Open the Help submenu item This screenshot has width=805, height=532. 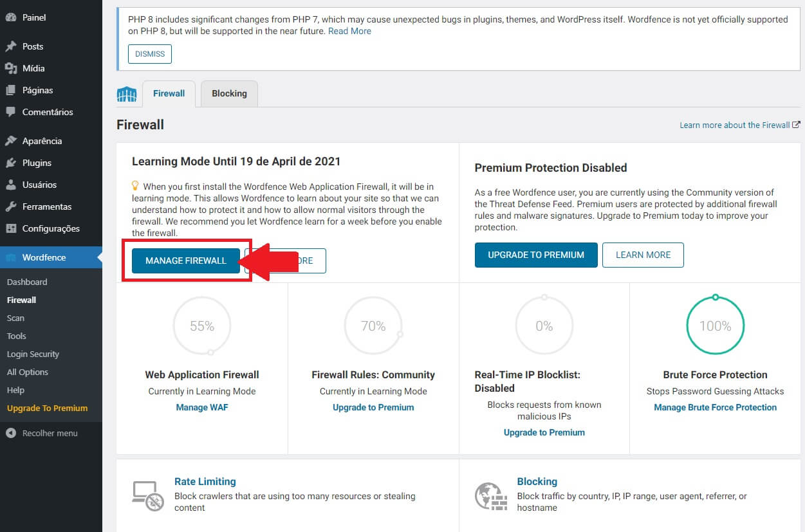point(15,390)
